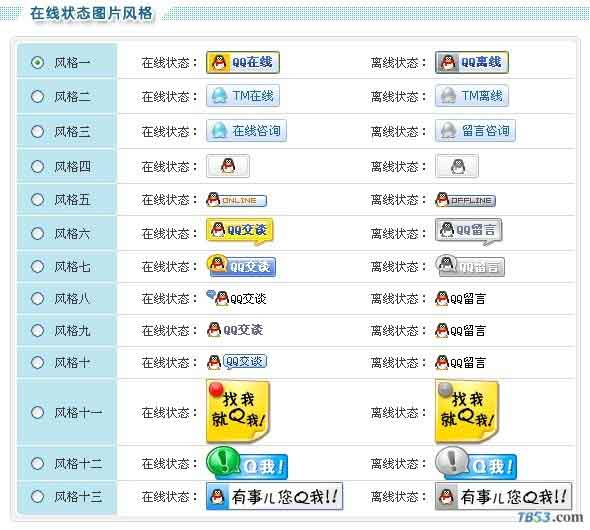This screenshot has height=530, width=590.
Task: Choose the 风格三 radio option
Action: tap(38, 132)
